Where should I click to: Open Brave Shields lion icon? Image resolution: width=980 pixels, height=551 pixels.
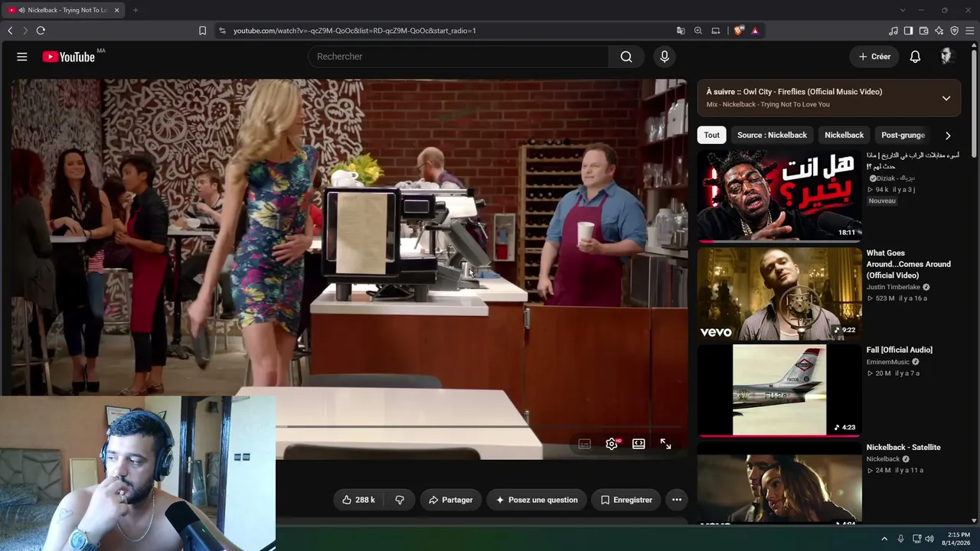[x=738, y=31]
